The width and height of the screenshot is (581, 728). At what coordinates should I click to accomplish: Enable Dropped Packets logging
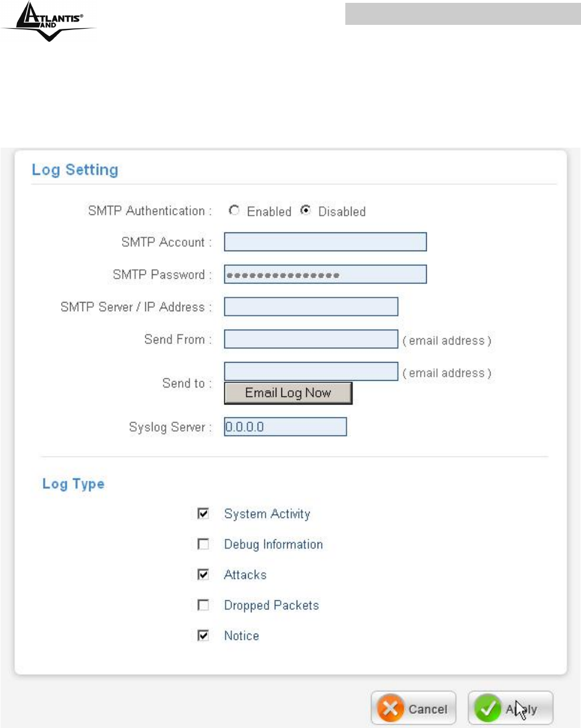(203, 605)
